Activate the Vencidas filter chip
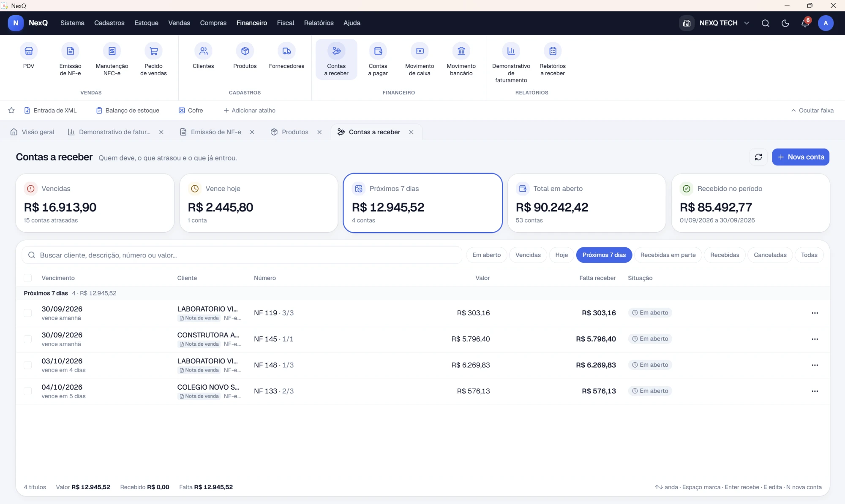The image size is (845, 504). point(528,255)
